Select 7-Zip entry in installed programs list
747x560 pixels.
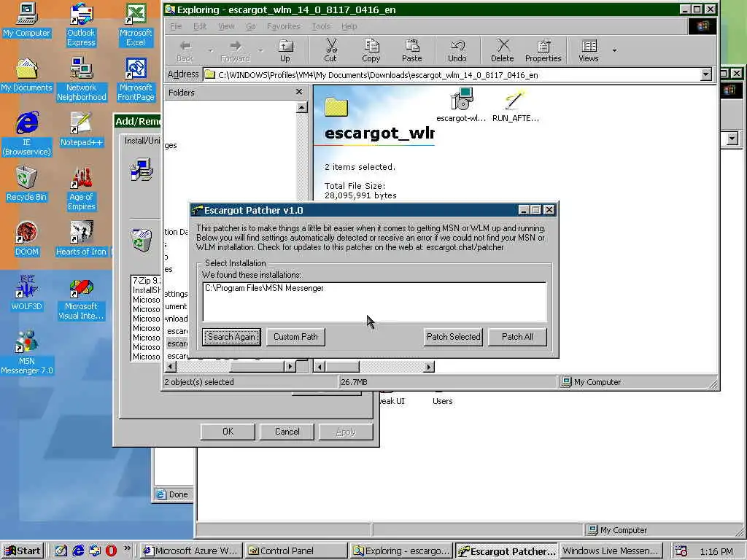(147, 281)
